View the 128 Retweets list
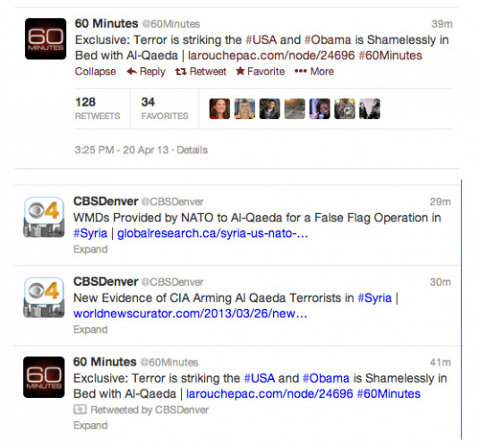The height and width of the screenshot is (448, 480). point(98,108)
